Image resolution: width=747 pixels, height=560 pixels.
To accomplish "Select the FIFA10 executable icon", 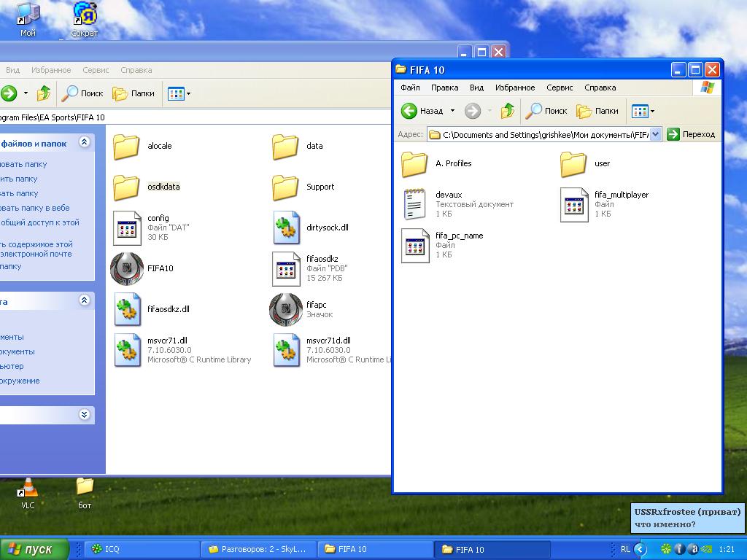I will pyautogui.click(x=127, y=268).
